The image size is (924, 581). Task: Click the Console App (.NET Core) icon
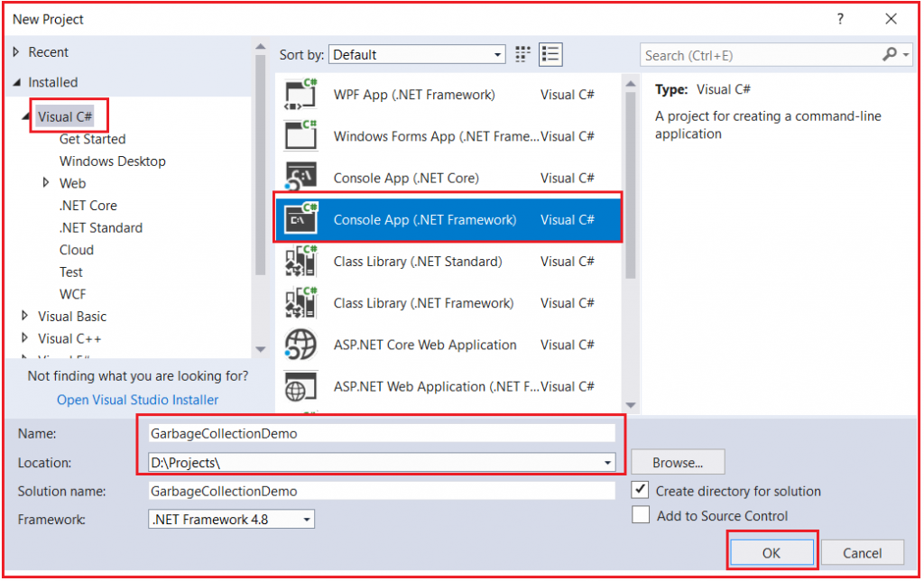[x=300, y=178]
